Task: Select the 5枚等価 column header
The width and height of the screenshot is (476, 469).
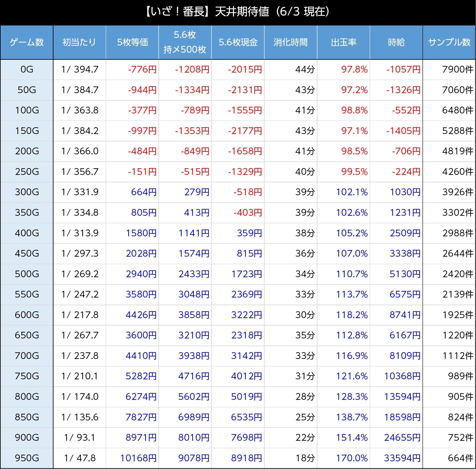Action: pos(132,42)
